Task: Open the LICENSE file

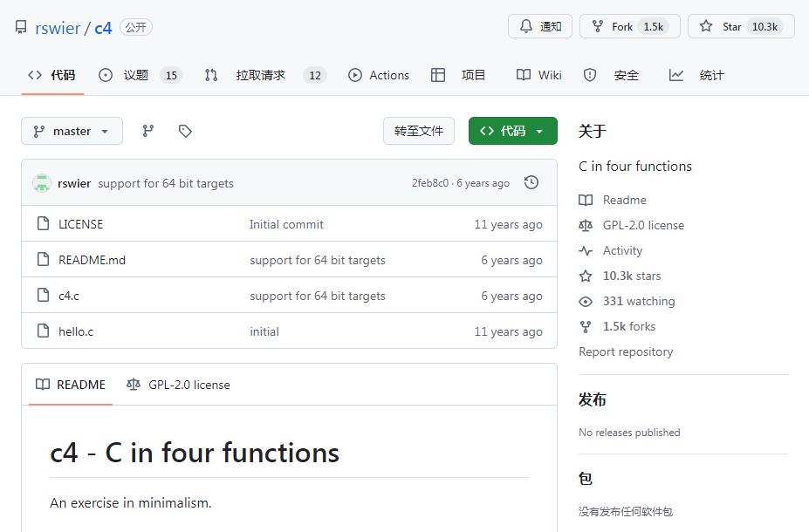Action: (x=80, y=224)
